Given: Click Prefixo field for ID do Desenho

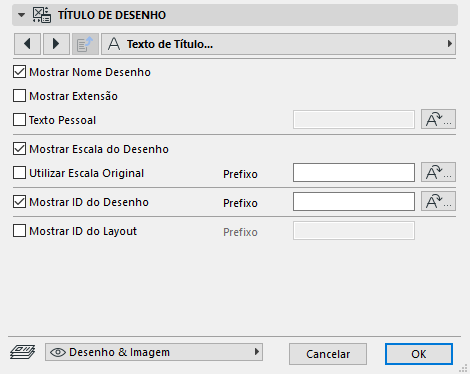Looking at the screenshot, I should [354, 201].
